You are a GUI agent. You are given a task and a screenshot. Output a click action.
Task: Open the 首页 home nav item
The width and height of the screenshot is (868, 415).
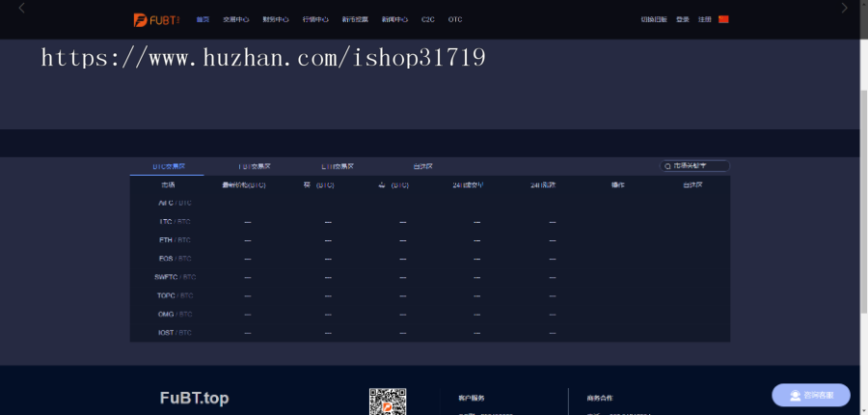click(203, 19)
